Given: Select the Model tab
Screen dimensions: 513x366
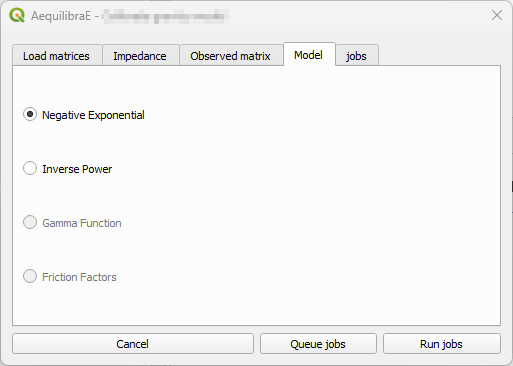Looking at the screenshot, I should [309, 54].
